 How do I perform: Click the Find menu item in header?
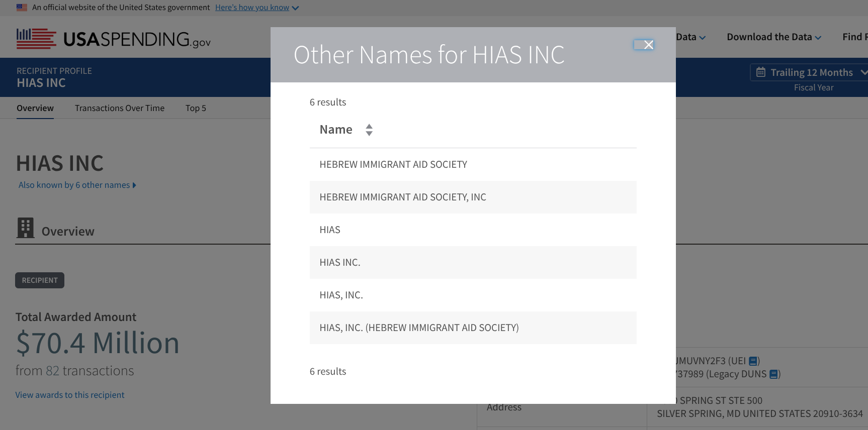[855, 37]
